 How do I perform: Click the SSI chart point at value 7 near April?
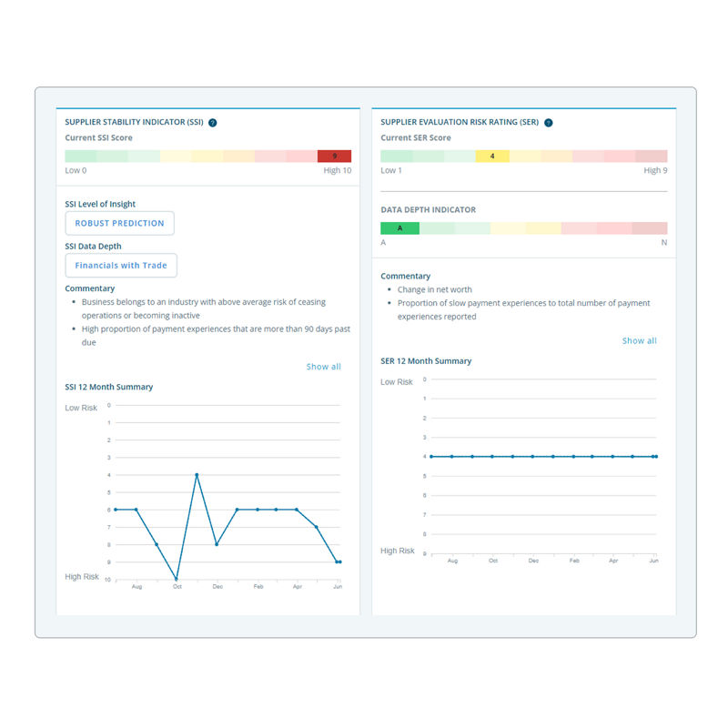[x=316, y=527]
